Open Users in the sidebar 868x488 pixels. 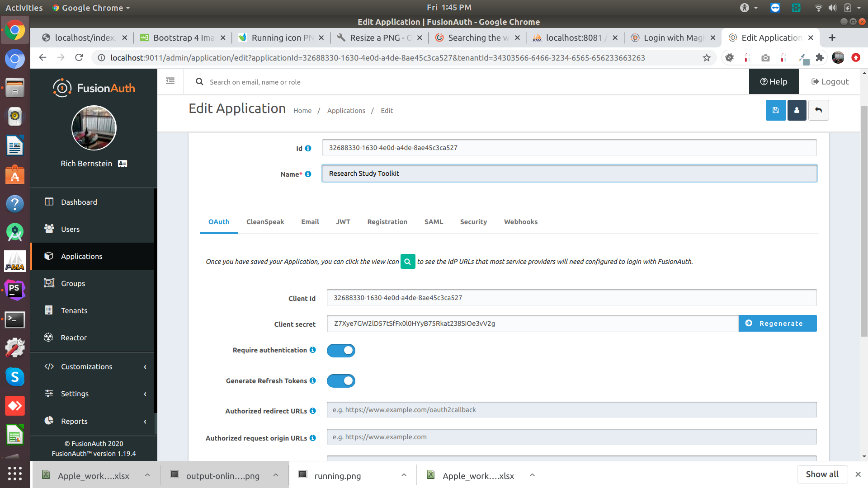pos(93,229)
